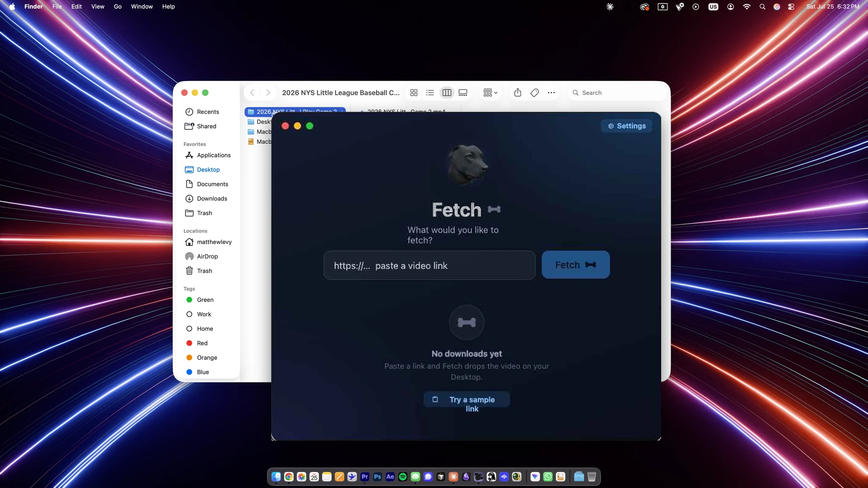
Task: Select the Work tag in the sidebar
Action: pos(204,314)
